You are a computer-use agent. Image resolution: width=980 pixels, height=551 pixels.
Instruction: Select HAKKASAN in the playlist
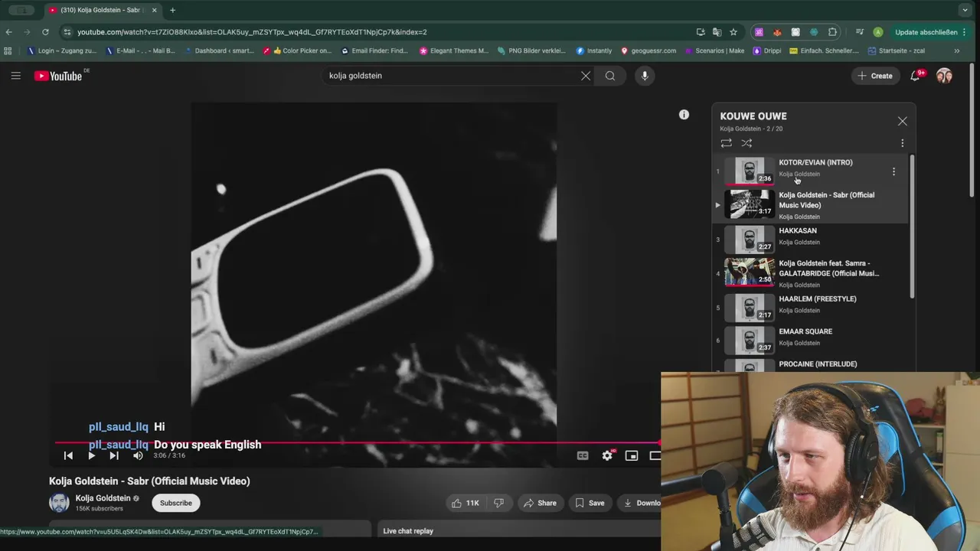tap(811, 240)
